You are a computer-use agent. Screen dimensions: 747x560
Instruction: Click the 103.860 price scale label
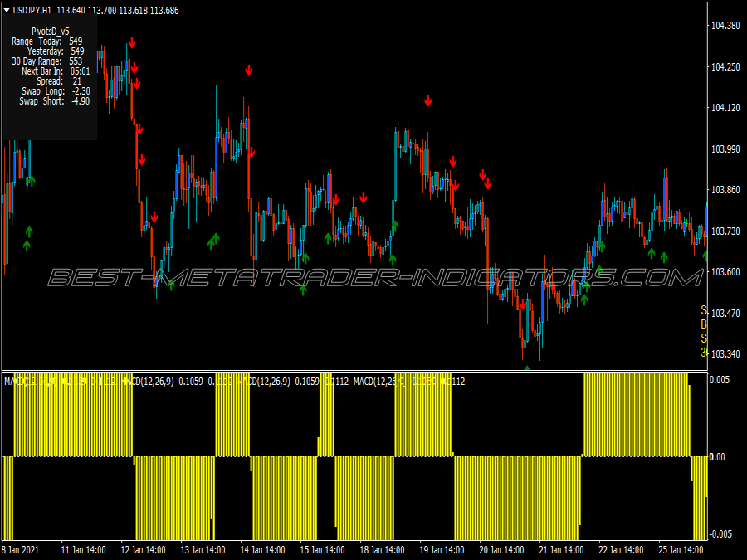point(725,190)
